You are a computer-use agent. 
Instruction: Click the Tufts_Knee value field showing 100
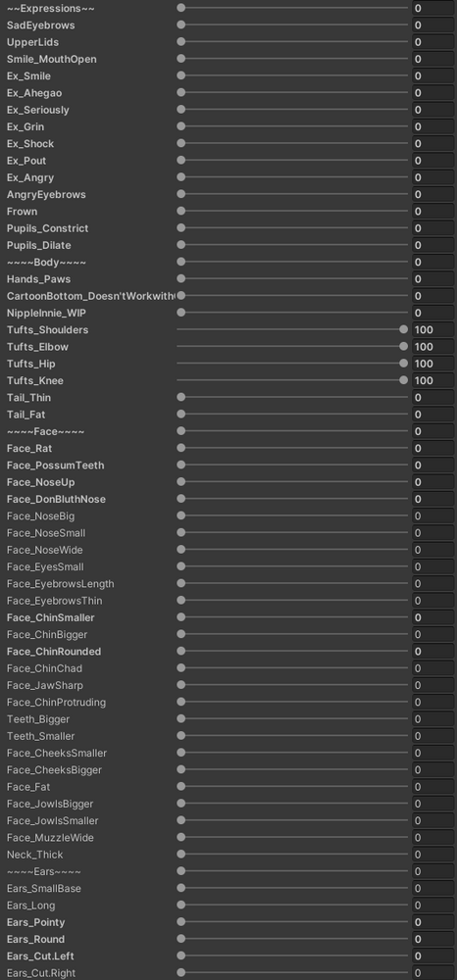tap(432, 380)
